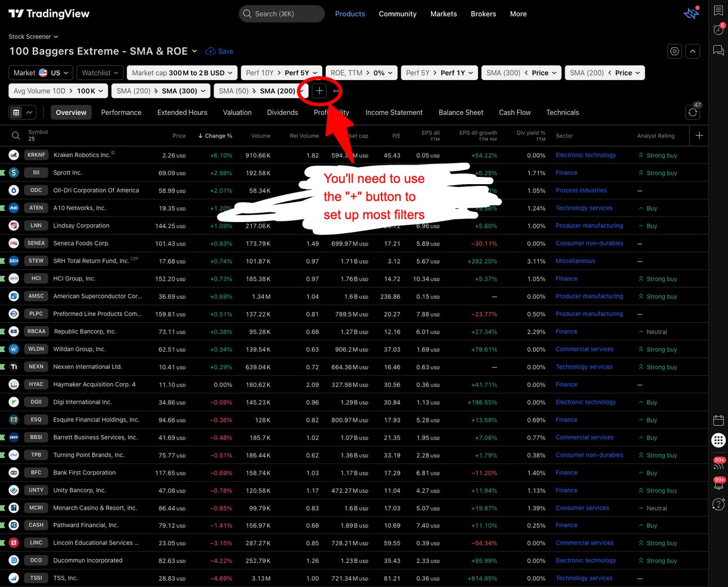728x587 pixels.
Task: Click the KRKNF ticker symbol
Action: 36,155
